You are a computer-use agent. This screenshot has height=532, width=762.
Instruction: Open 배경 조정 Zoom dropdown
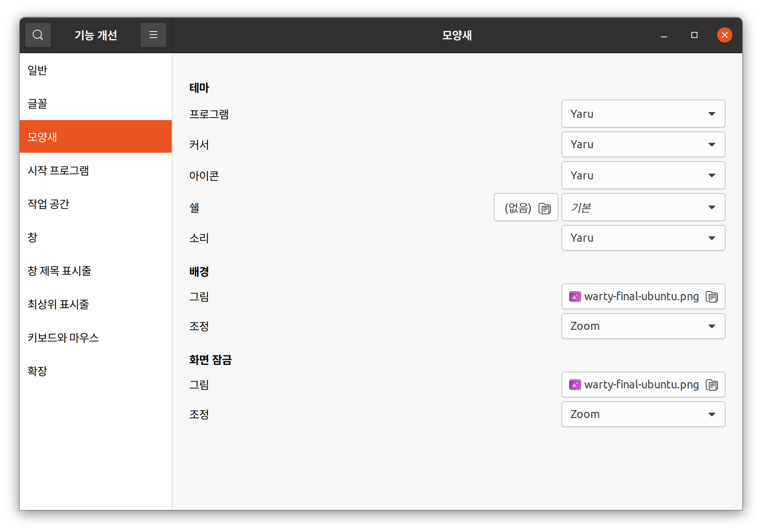pos(643,326)
